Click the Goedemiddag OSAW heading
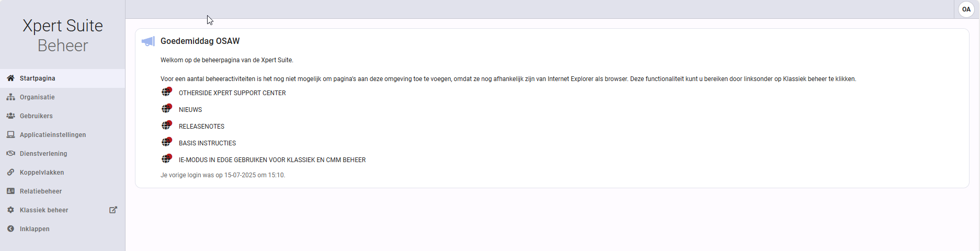This screenshot has height=251, width=980. 200,41
